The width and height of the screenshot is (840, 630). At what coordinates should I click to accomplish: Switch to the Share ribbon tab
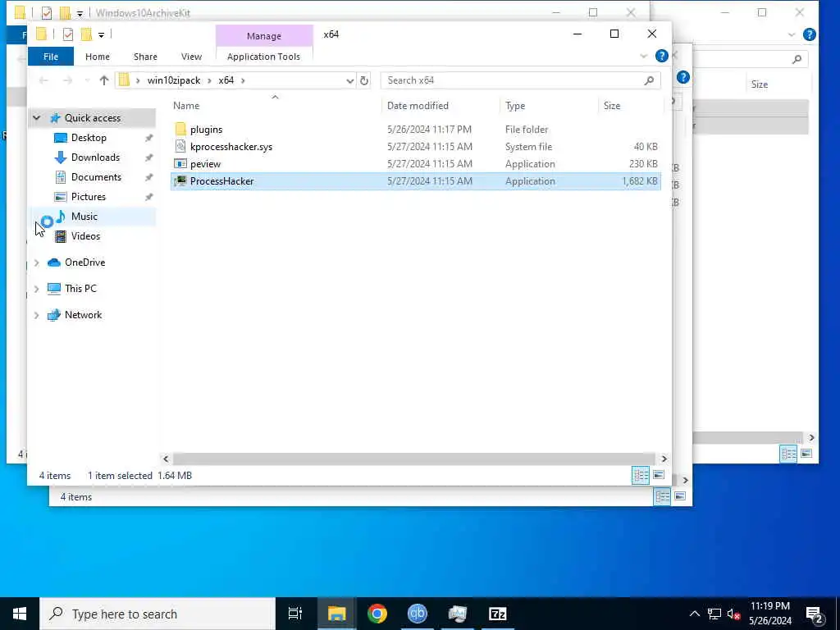(145, 57)
